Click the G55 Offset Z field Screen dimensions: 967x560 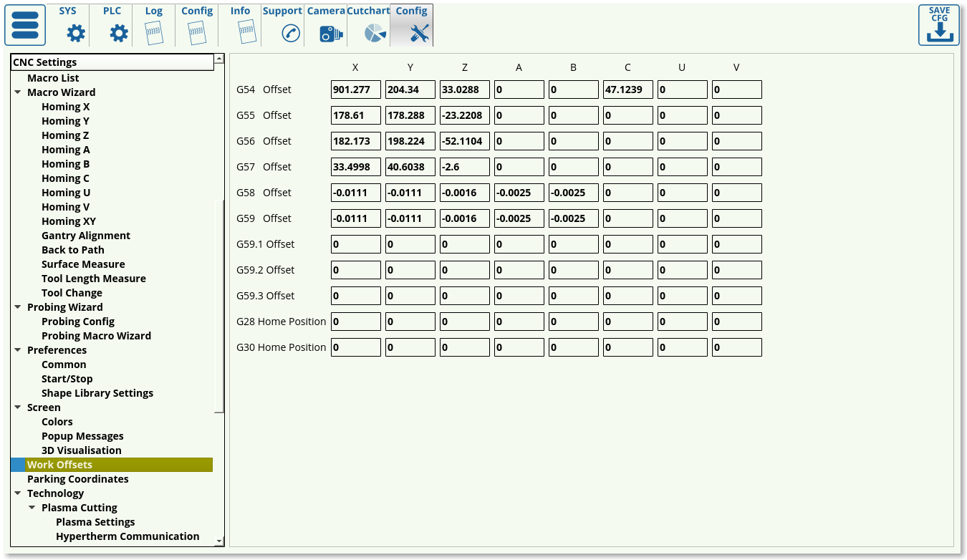pos(465,115)
